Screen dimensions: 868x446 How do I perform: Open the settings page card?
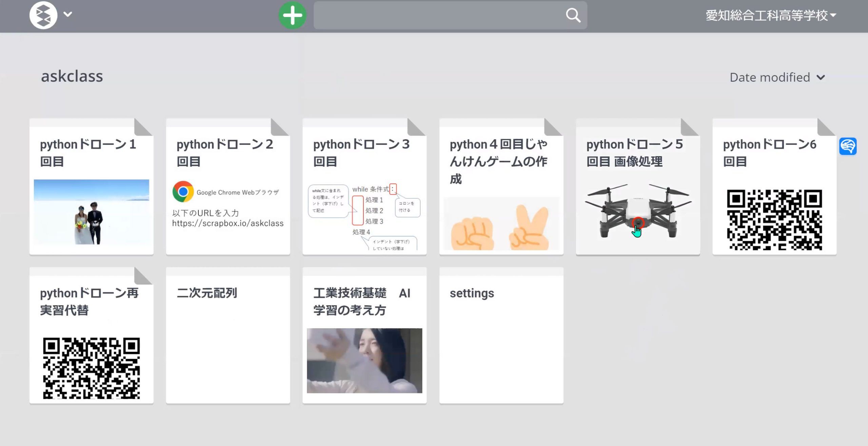(x=501, y=335)
